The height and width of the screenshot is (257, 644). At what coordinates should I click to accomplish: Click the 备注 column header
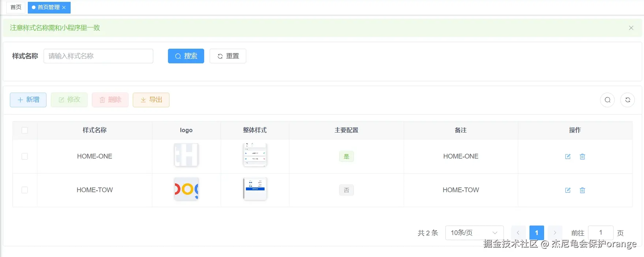pyautogui.click(x=461, y=130)
